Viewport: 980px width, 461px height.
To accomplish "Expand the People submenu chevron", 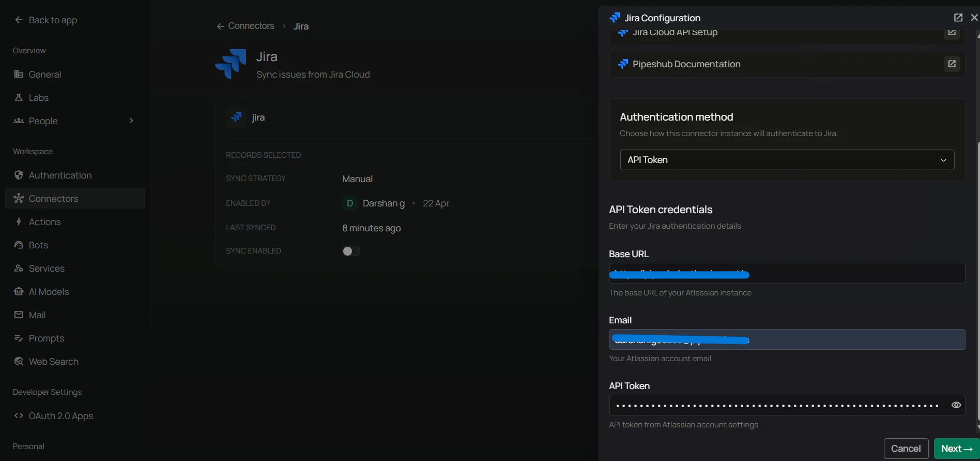I will pos(131,121).
